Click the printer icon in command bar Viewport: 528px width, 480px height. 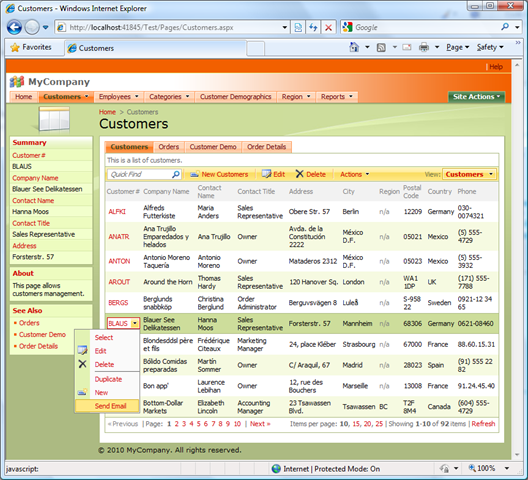[424, 47]
